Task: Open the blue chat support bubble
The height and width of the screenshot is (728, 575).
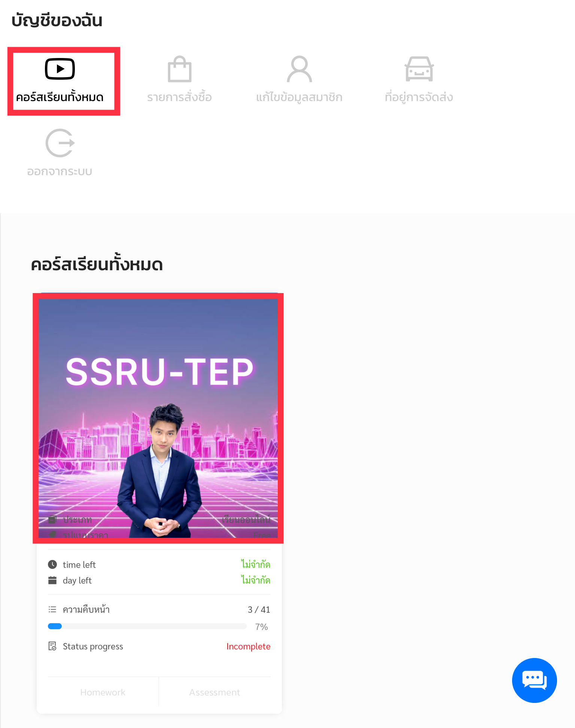Action: 535,680
